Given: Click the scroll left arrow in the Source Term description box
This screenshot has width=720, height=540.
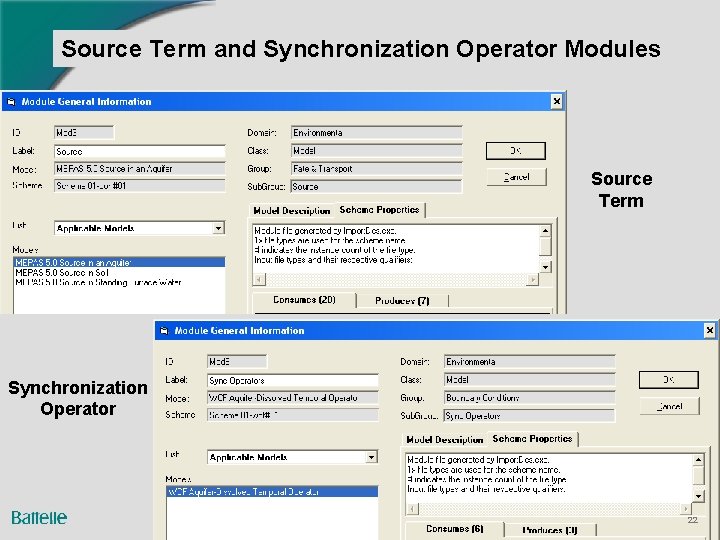Looking at the screenshot, I should point(259,279).
